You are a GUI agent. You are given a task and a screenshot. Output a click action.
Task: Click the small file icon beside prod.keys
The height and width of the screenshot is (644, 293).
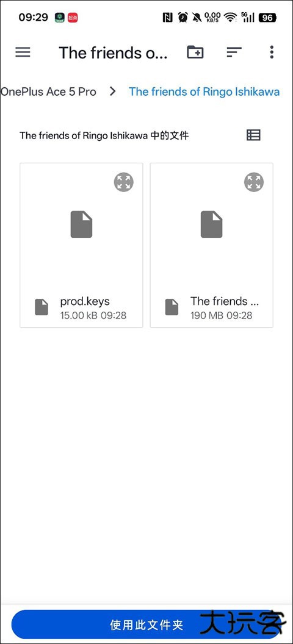click(42, 307)
